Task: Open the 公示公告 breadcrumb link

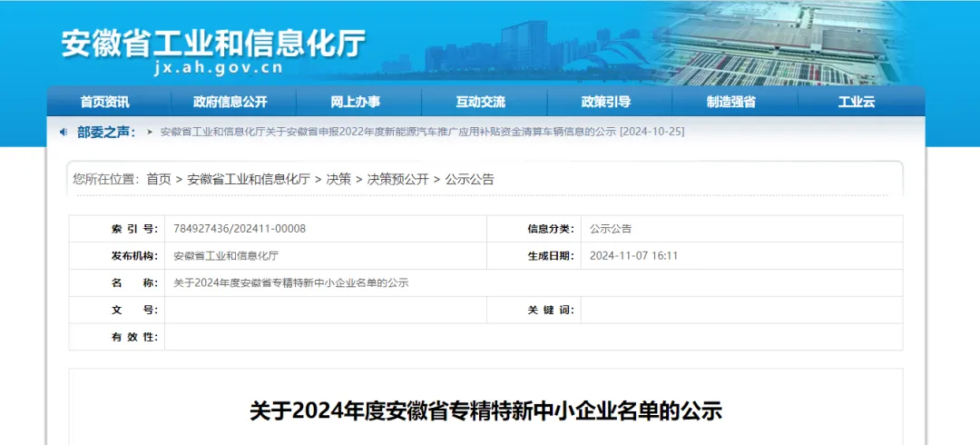Action: [x=469, y=180]
